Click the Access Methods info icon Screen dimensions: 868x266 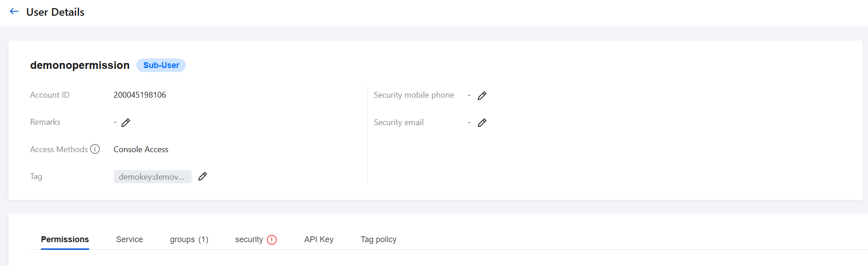coord(95,149)
